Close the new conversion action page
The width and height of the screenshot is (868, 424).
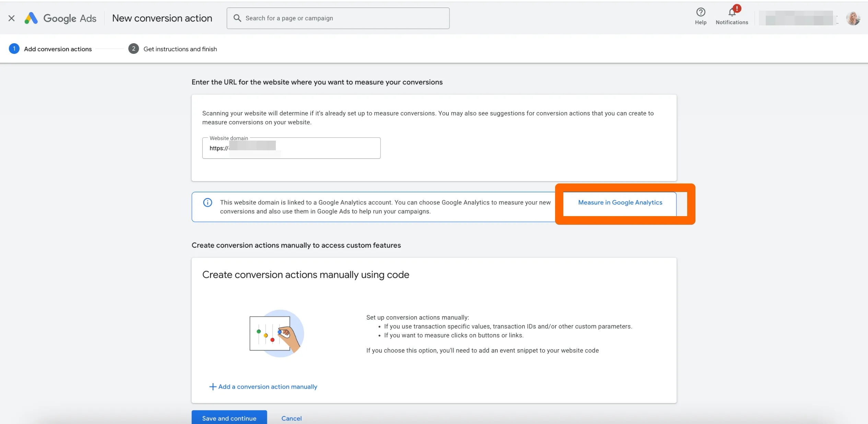(11, 18)
